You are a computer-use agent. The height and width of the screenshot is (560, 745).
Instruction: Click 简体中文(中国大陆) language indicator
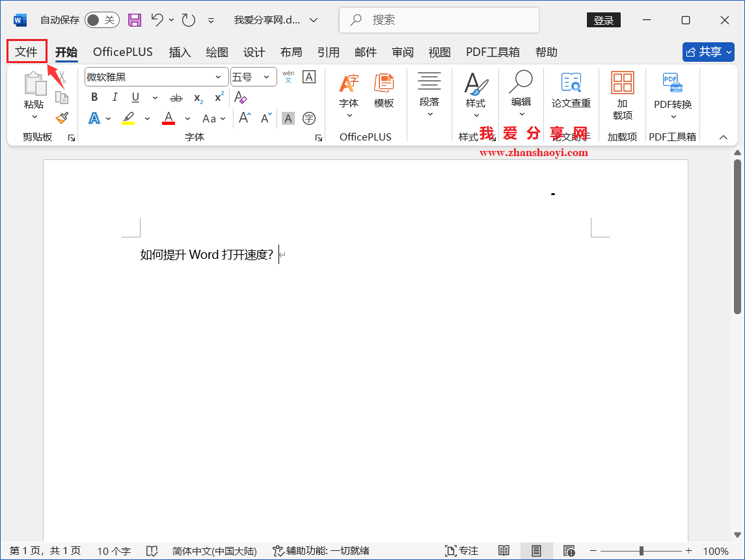coord(214,551)
